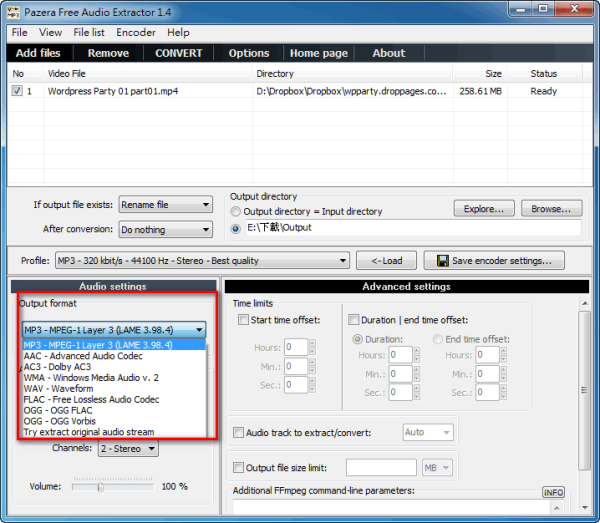Click Additional FFmpeg command-line parameters field
The image size is (600, 523).
(391, 508)
